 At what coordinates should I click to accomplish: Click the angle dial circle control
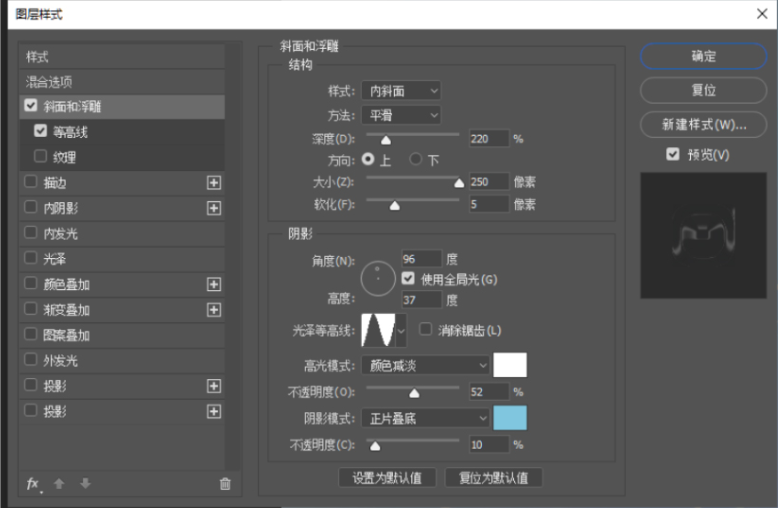pyautogui.click(x=378, y=279)
